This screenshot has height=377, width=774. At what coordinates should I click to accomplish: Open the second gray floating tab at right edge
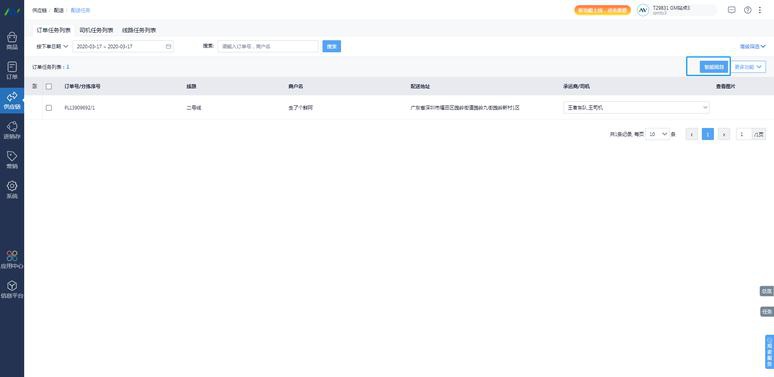tap(767, 312)
